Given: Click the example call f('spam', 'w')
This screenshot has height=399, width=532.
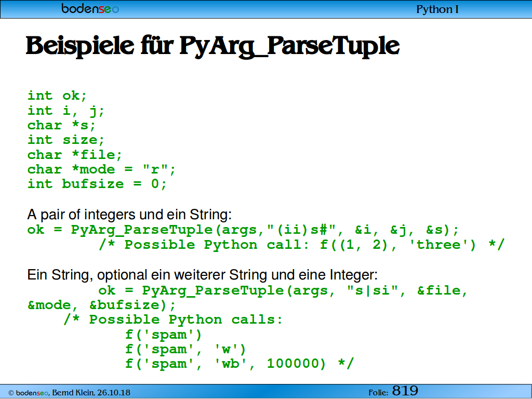Looking at the screenshot, I should click(x=185, y=350).
